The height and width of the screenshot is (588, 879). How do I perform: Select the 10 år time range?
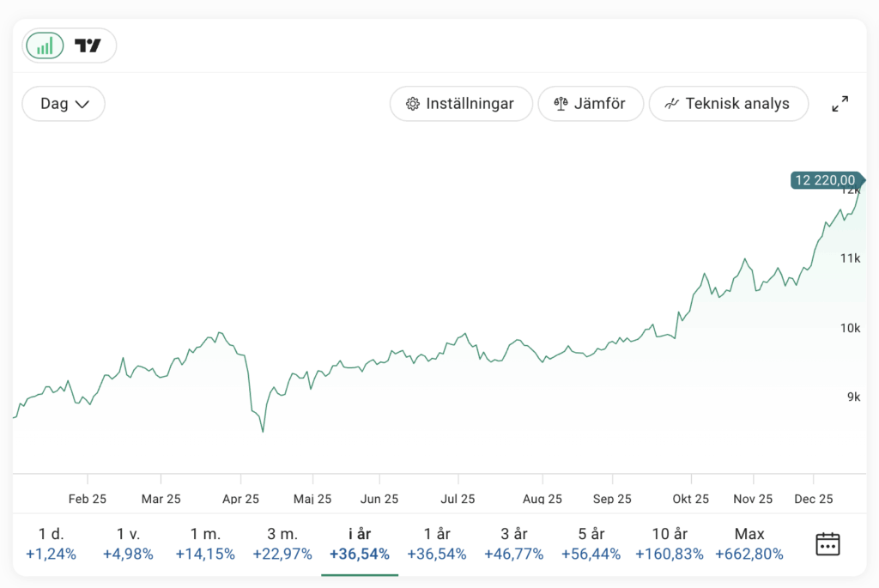[x=669, y=544]
